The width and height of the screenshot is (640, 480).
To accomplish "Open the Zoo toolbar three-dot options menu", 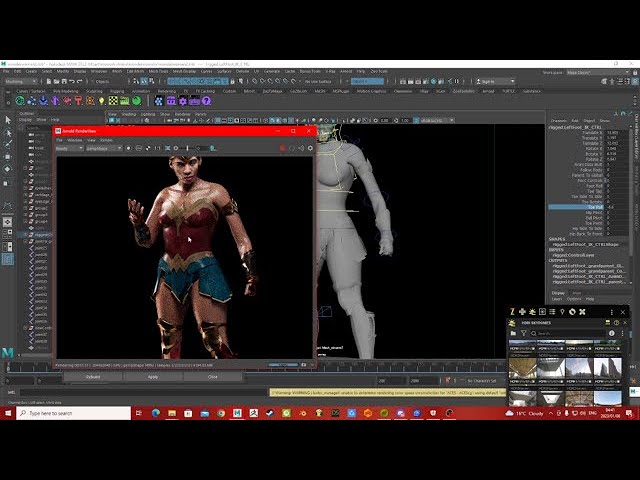I will [x=611, y=312].
